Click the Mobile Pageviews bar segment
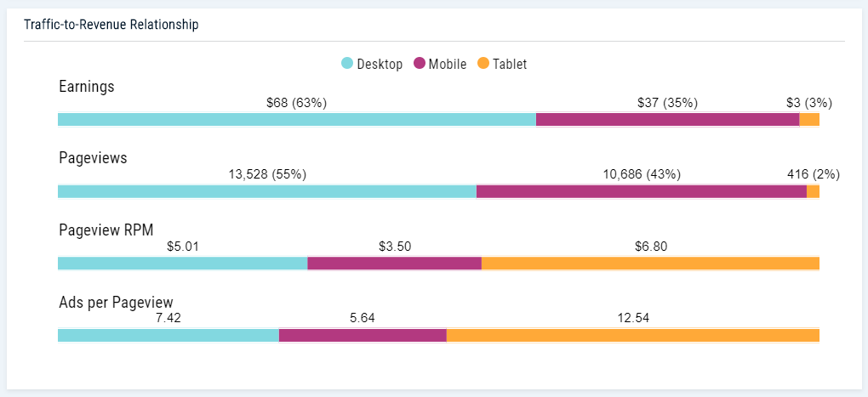Image resolution: width=868 pixels, height=397 pixels. 641,191
